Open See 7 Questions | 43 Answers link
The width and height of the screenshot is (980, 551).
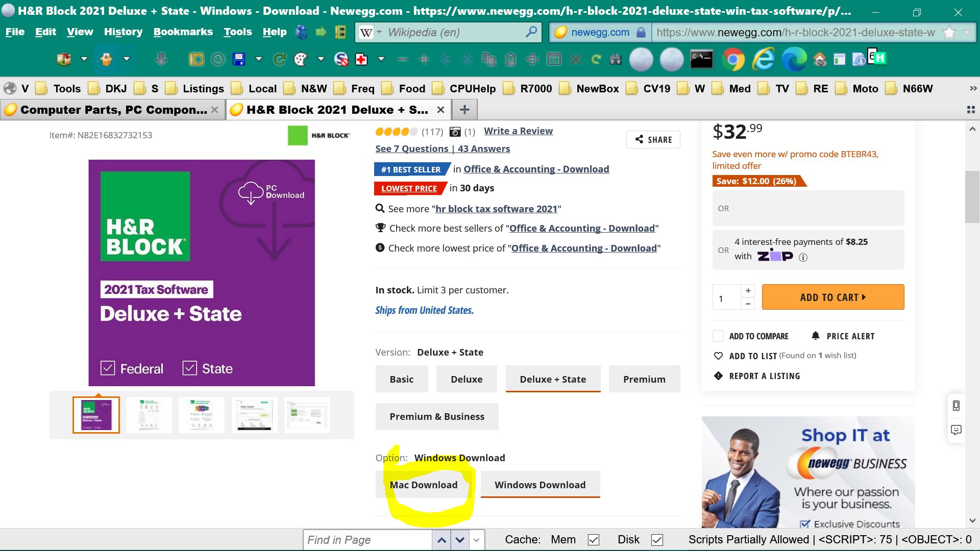click(x=443, y=148)
